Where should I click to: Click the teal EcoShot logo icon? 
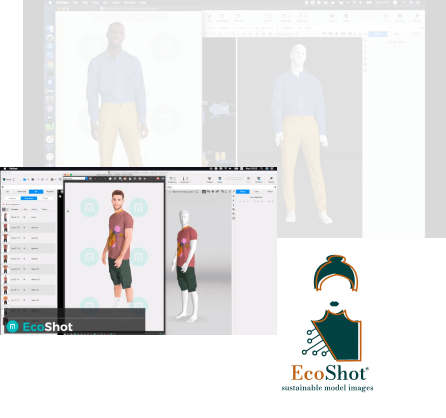click(12, 327)
